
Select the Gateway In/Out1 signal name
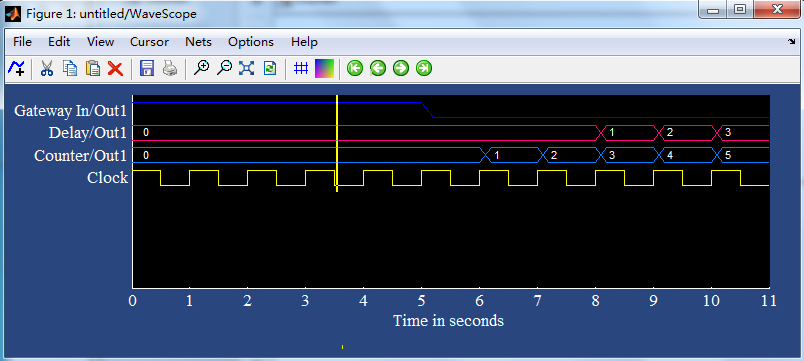click(70, 111)
